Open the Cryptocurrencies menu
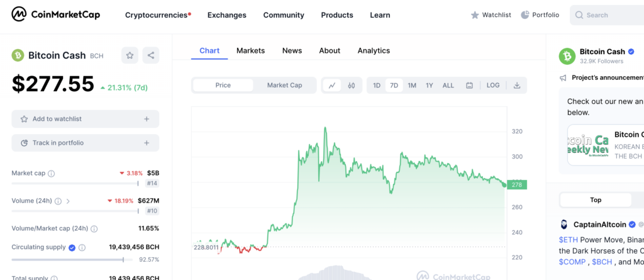644x280 pixels. tap(158, 15)
